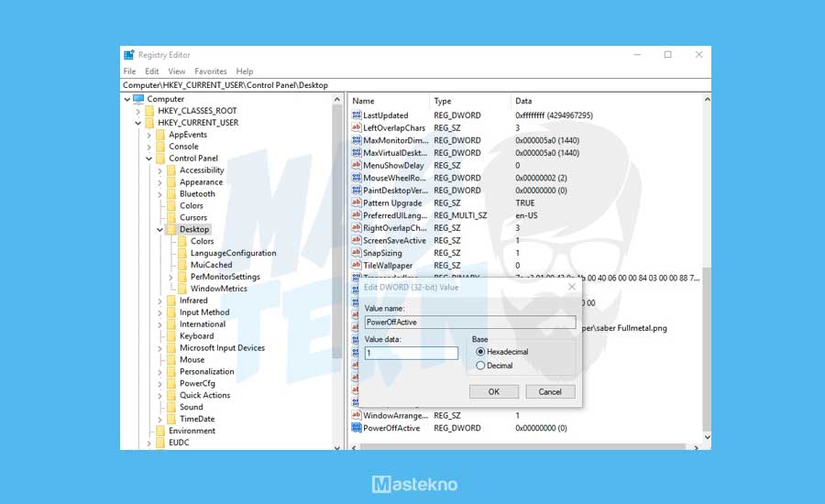The width and height of the screenshot is (825, 504).
Task: Click the tree pane scroll up arrow
Action: pos(337,99)
